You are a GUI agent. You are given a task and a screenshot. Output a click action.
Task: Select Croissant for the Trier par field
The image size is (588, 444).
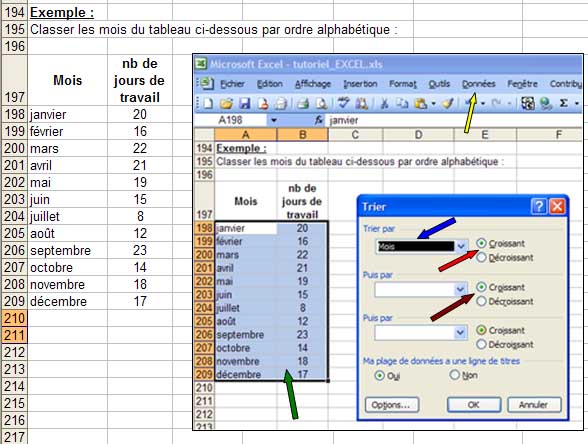pyautogui.click(x=481, y=243)
